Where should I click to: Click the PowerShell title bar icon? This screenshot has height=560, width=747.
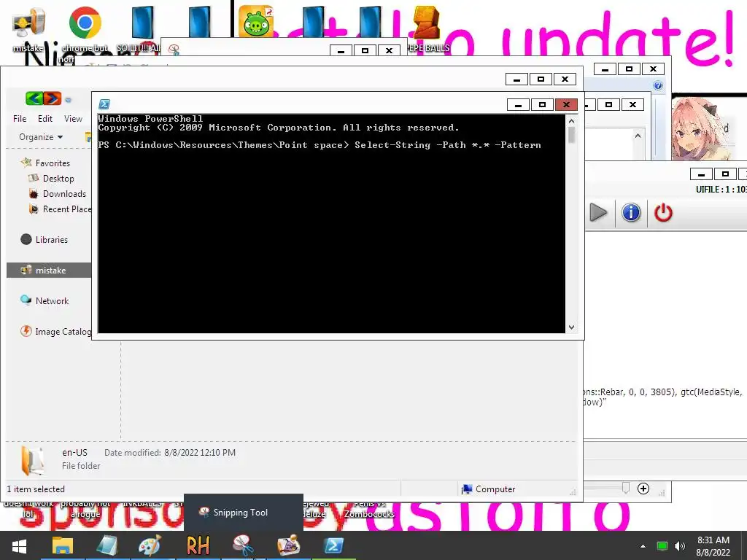click(104, 104)
